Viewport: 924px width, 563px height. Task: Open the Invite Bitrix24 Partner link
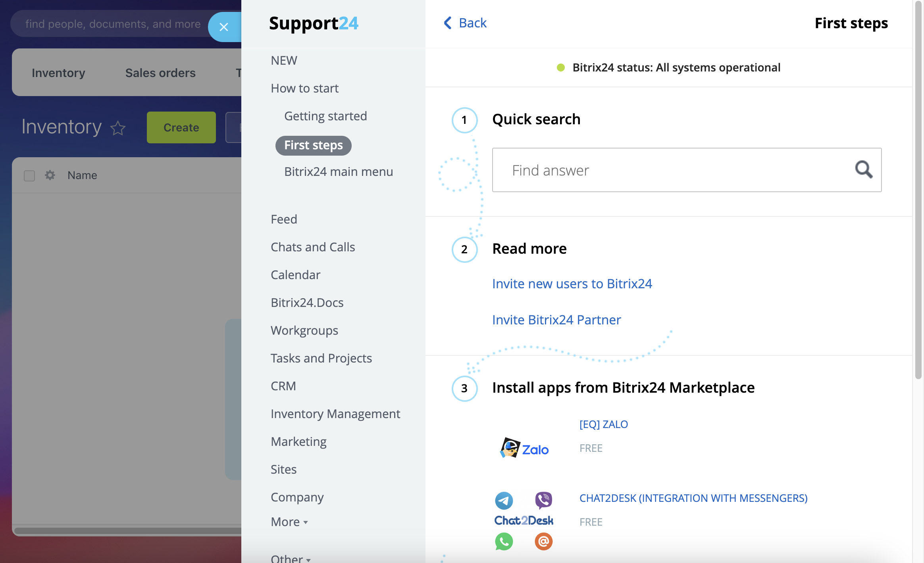click(x=556, y=320)
